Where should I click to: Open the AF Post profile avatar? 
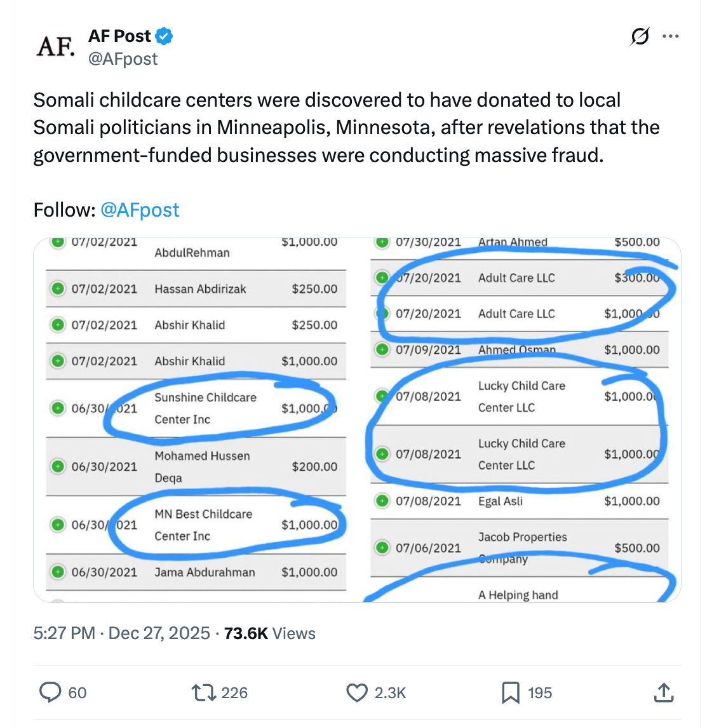pos(55,46)
